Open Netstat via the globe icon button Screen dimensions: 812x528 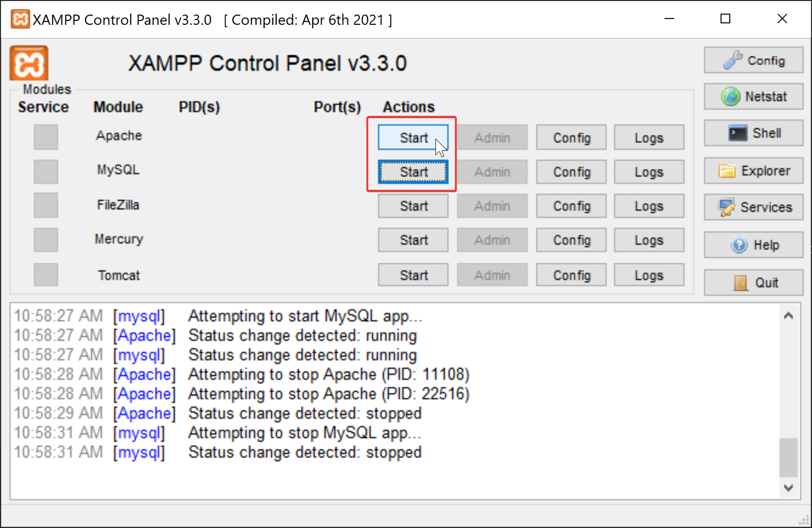(x=753, y=97)
